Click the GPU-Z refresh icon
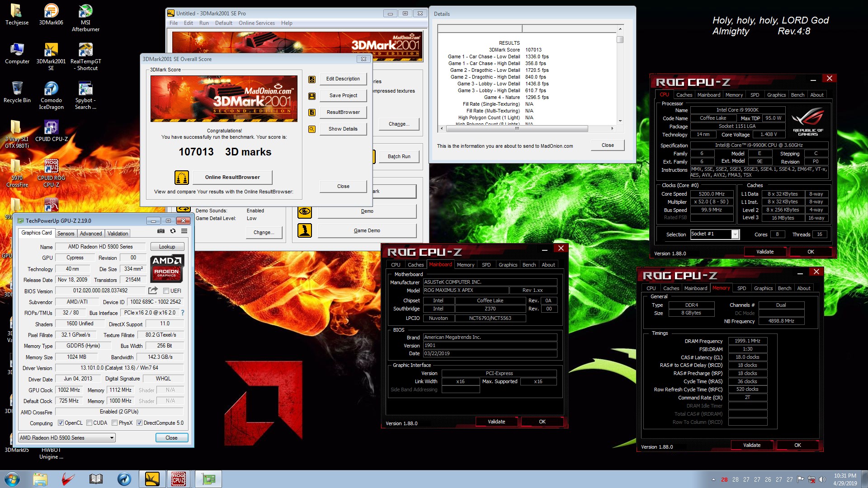This screenshot has height=488, width=868. 173,231
